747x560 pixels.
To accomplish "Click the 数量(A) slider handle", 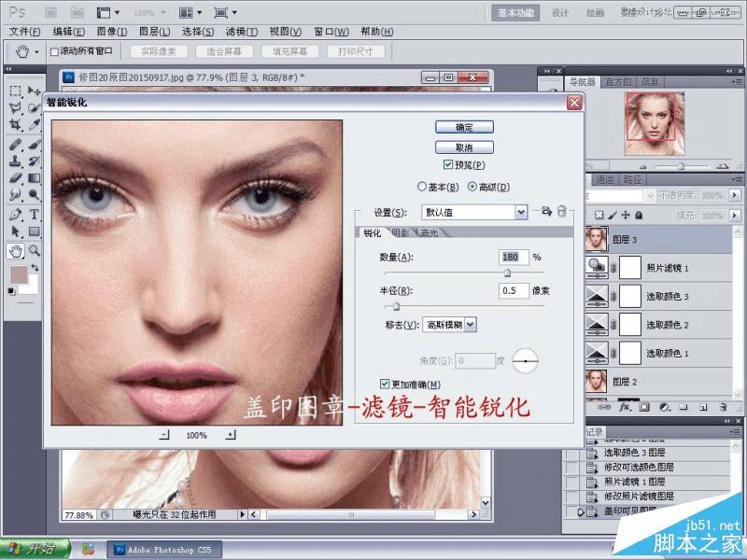I will [x=507, y=273].
